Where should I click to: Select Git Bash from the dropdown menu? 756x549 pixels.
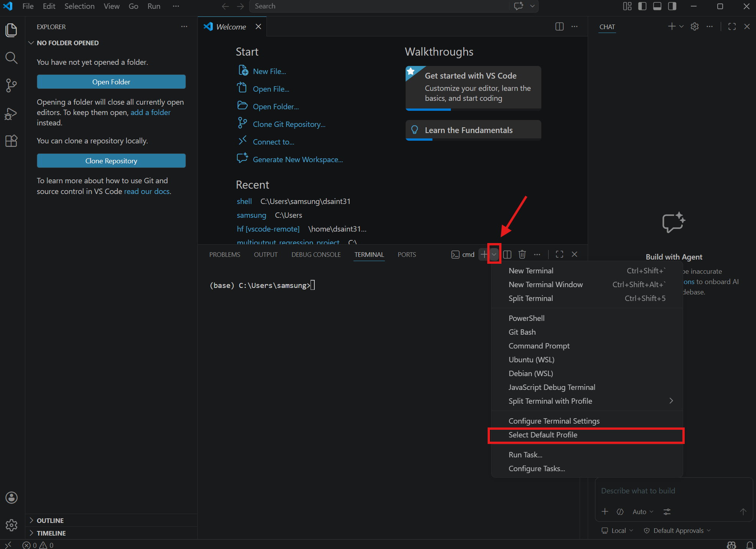click(587, 332)
